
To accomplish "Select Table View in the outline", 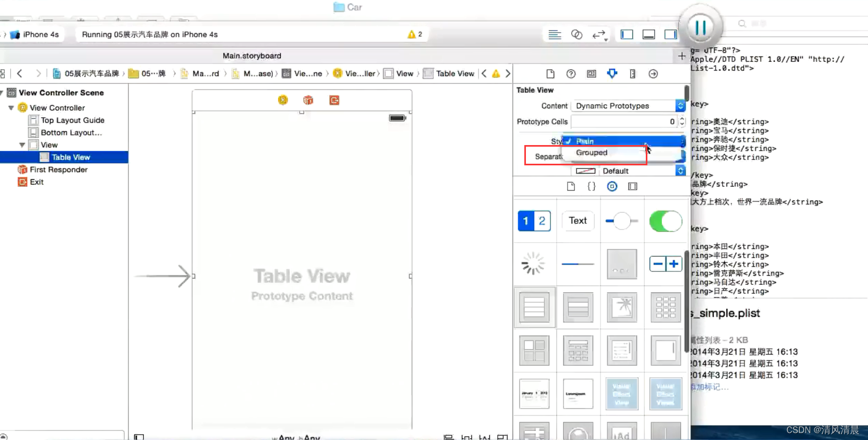I will coord(64,157).
